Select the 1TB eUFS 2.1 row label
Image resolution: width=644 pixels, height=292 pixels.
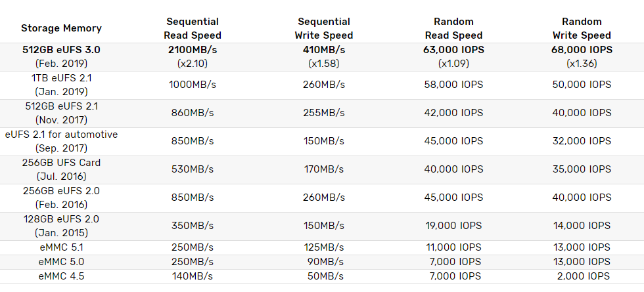(61, 78)
